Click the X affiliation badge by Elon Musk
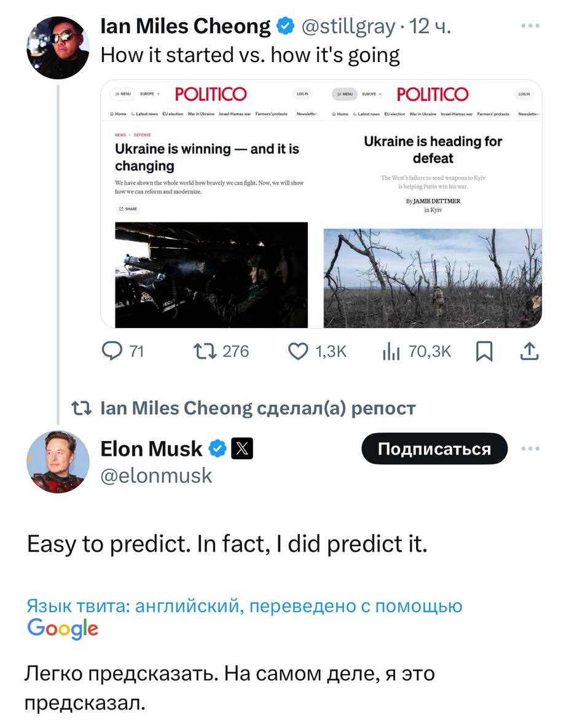 coord(241,450)
